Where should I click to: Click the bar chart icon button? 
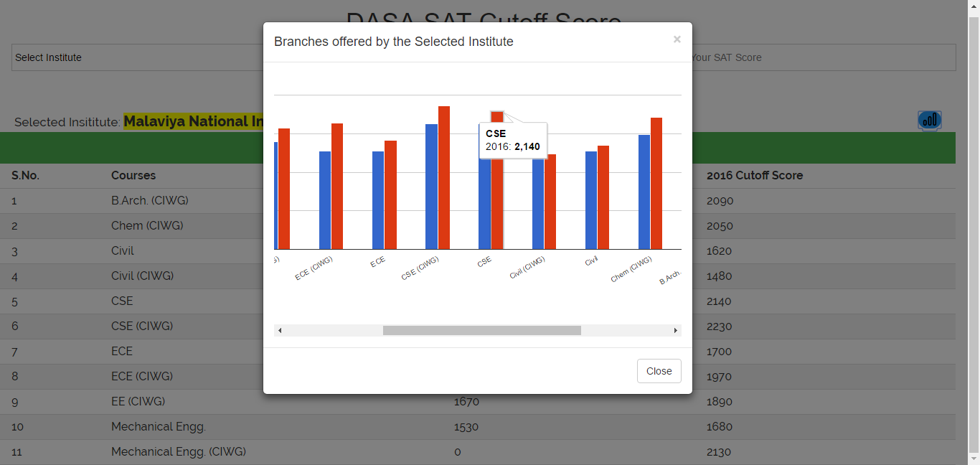[929, 121]
